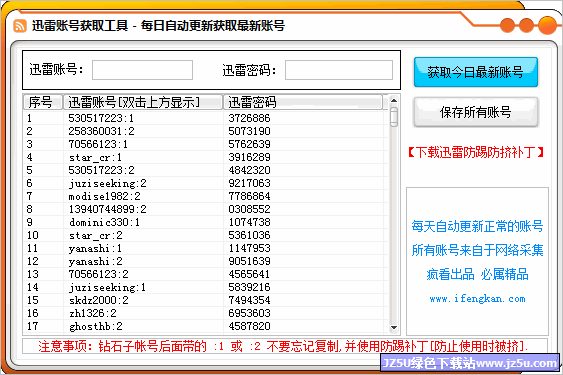Select account star_cr:1
Viewport: 563px width, 375px height.
95,157
